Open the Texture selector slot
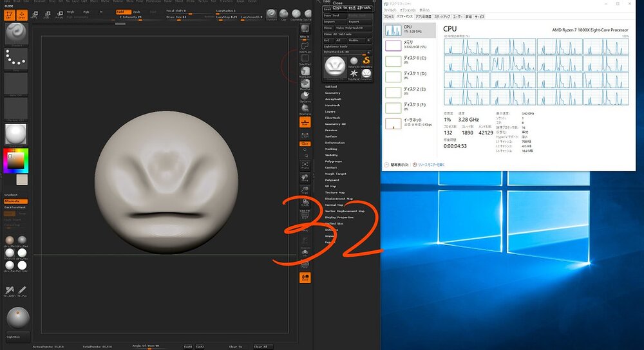 16,109
